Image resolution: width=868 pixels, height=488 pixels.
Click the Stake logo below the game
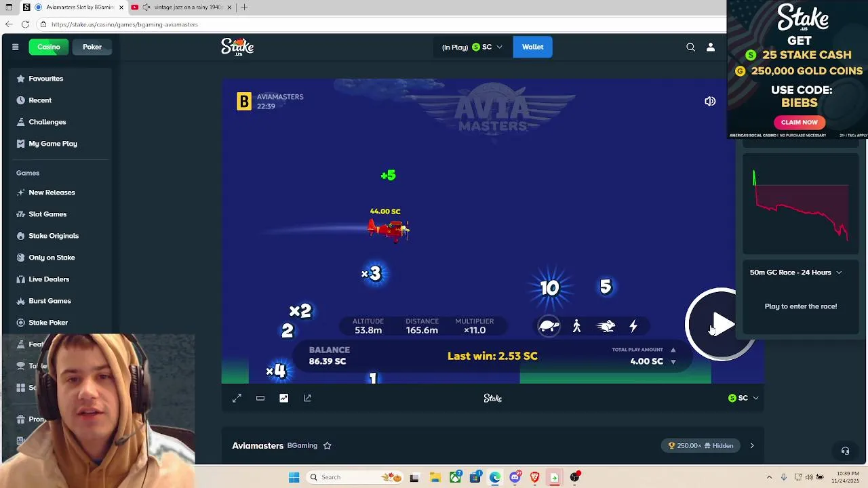pos(493,398)
